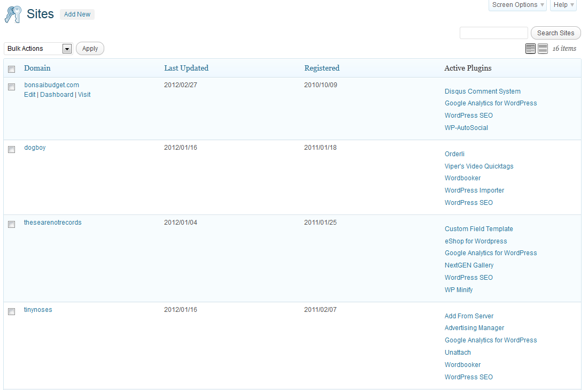Screen dimensions: 588x390
Task: Toggle select-all checkbox in table header
Action: [12, 69]
